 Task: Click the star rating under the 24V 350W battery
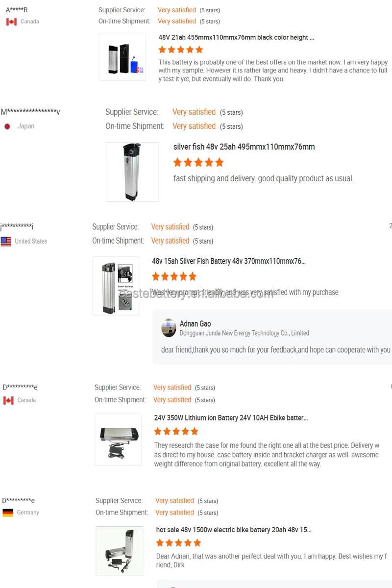[x=176, y=431]
